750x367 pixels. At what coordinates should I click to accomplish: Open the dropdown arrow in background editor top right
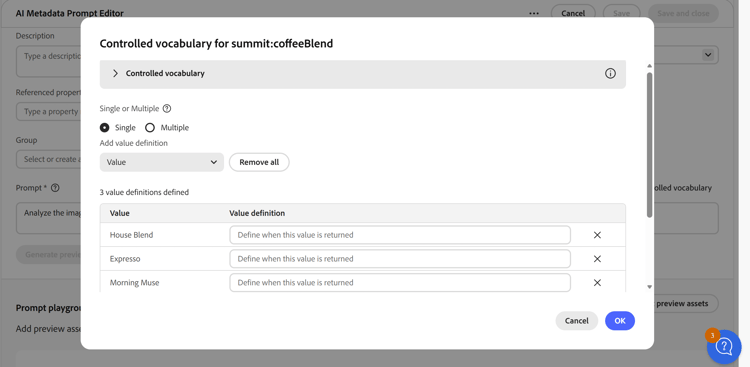(x=707, y=55)
